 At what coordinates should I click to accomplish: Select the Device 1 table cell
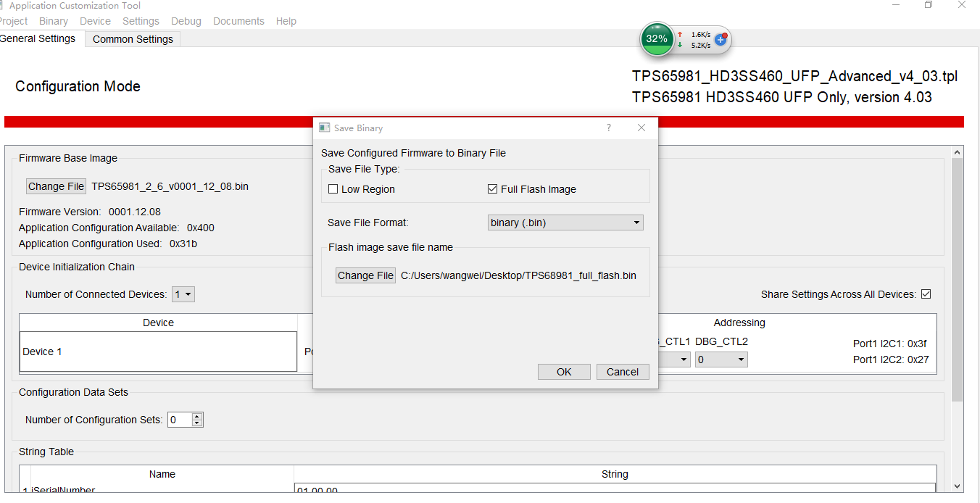158,352
